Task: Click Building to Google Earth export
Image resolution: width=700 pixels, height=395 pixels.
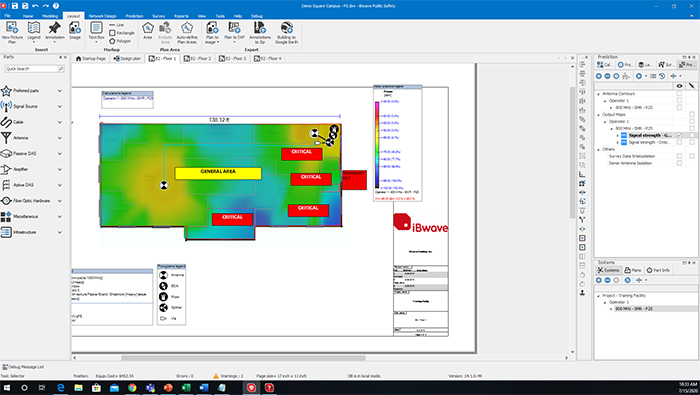Action: tap(287, 28)
